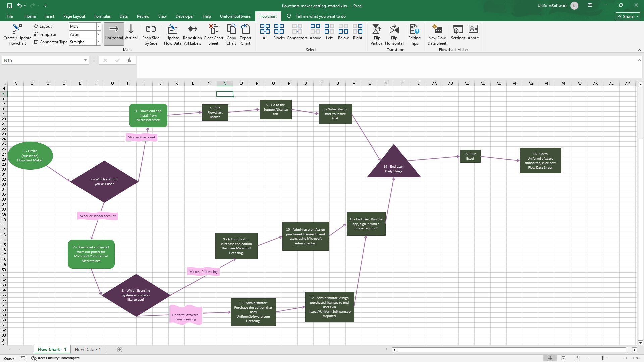The image size is (644, 362).
Task: Click the Export Chart icon
Action: [x=245, y=29]
